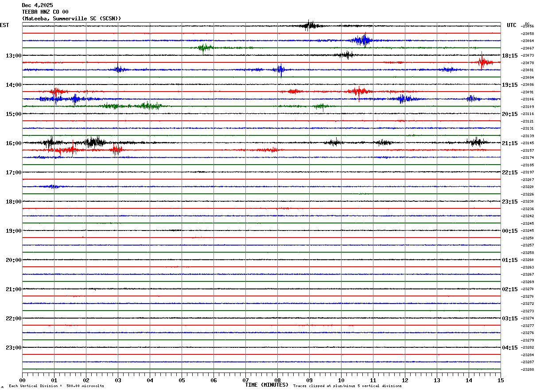Click the DC offset value -23174
Viewport: 536px width, 392px height.
(528, 158)
